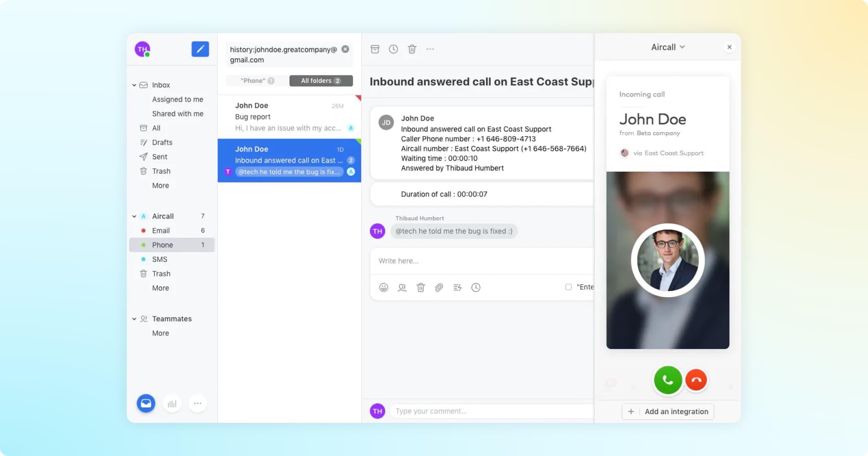Clear the history search query
Image resolution: width=868 pixels, height=456 pixels.
coord(345,49)
